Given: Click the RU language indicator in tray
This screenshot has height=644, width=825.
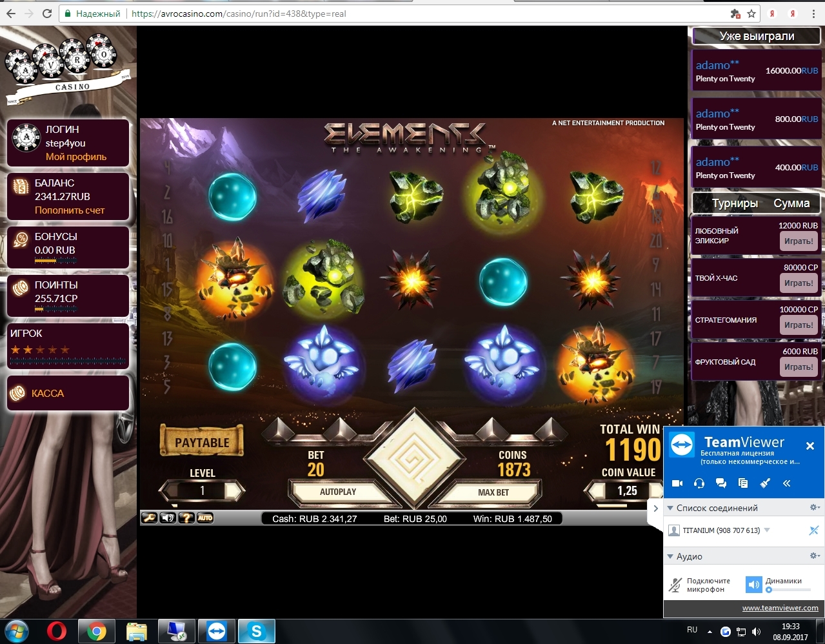Looking at the screenshot, I should click(692, 630).
